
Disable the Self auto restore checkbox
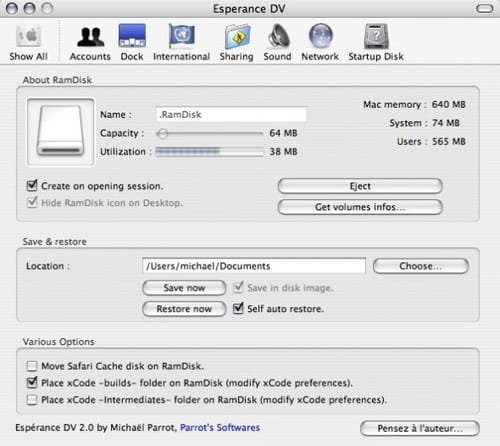[238, 308]
